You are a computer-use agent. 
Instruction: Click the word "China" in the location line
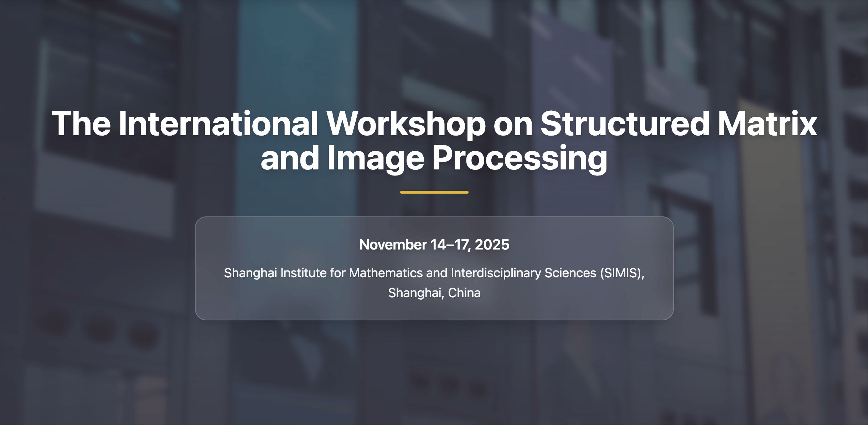coord(464,293)
